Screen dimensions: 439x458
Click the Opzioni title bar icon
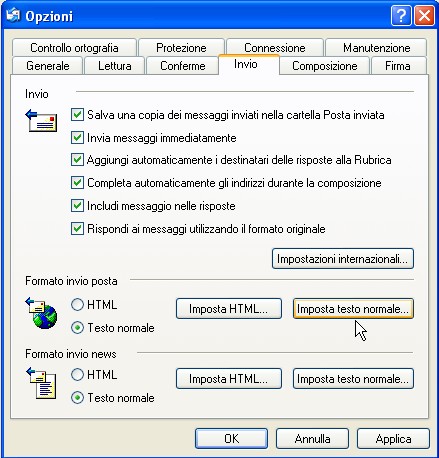(13, 15)
